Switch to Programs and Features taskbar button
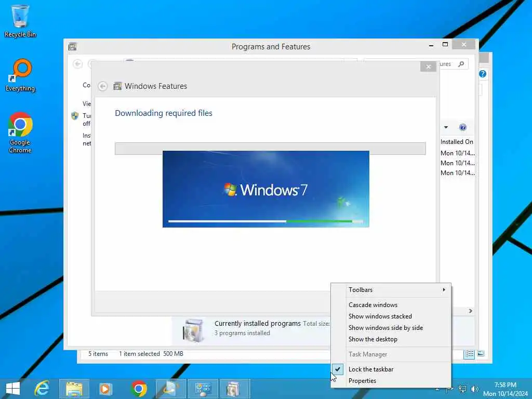The image size is (532, 399). (x=235, y=389)
